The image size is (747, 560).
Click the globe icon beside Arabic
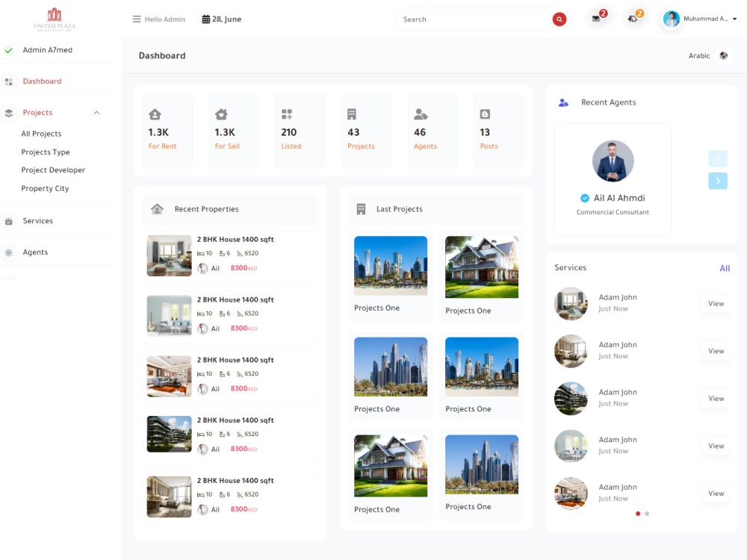[724, 56]
